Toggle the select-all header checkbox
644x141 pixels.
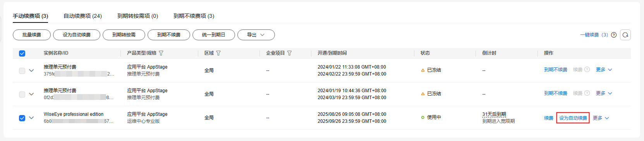[22, 53]
